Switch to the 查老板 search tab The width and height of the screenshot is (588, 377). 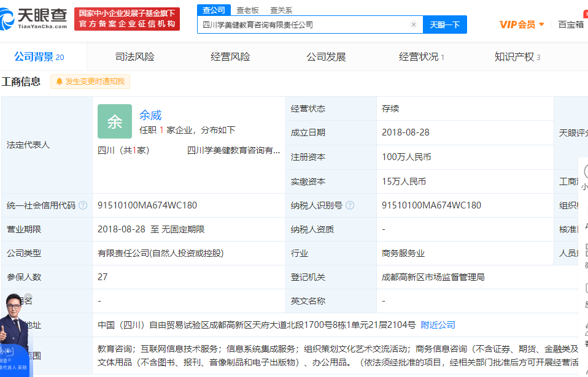pos(247,10)
